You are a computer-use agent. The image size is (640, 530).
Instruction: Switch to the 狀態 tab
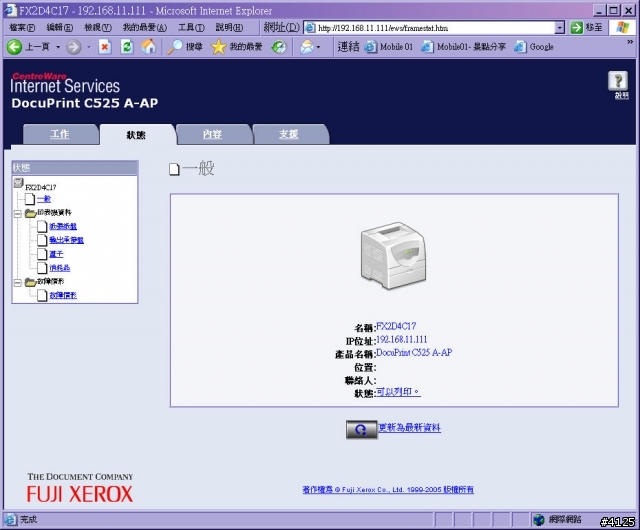136,135
